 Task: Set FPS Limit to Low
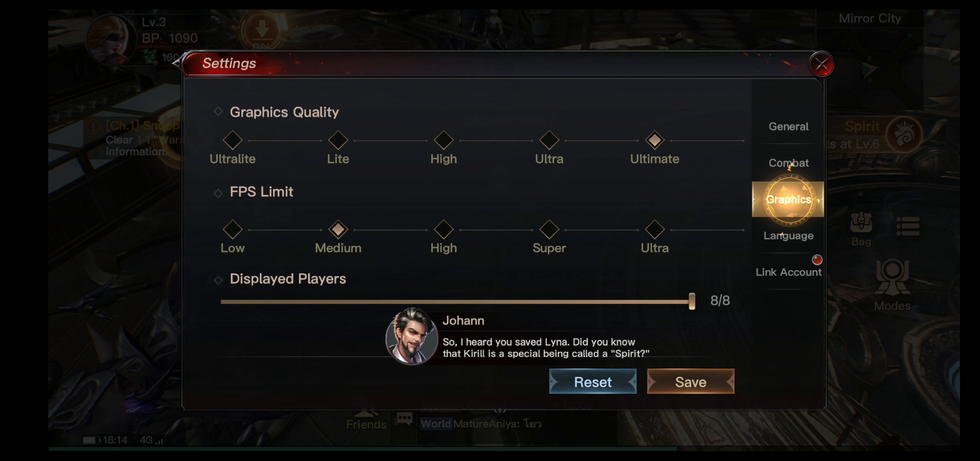[232, 230]
